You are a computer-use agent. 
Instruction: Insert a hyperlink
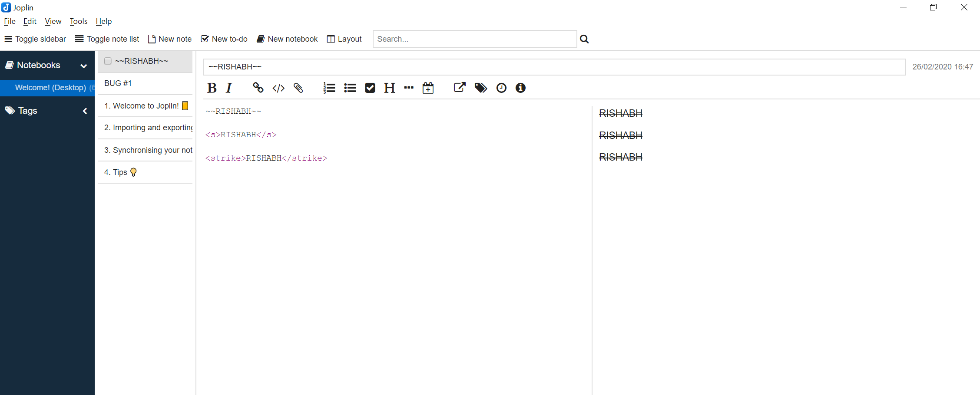click(258, 88)
